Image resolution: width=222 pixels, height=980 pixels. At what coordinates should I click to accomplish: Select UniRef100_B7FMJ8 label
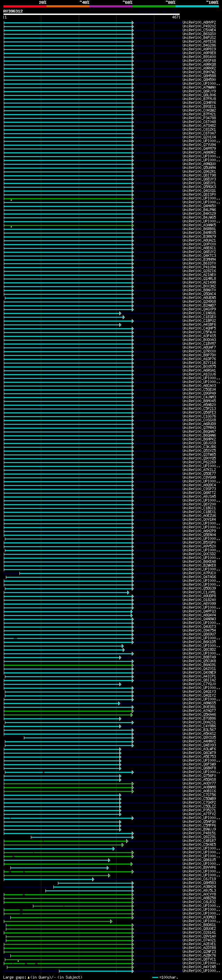(199, 99)
